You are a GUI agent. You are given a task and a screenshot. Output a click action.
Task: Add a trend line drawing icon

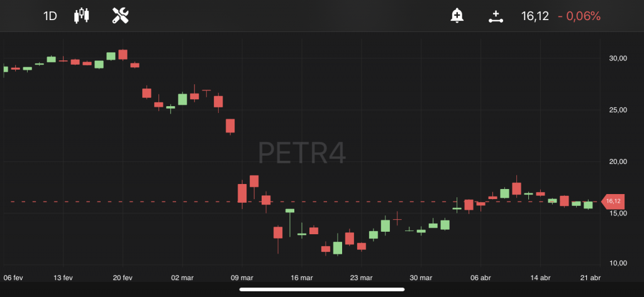pos(496,16)
